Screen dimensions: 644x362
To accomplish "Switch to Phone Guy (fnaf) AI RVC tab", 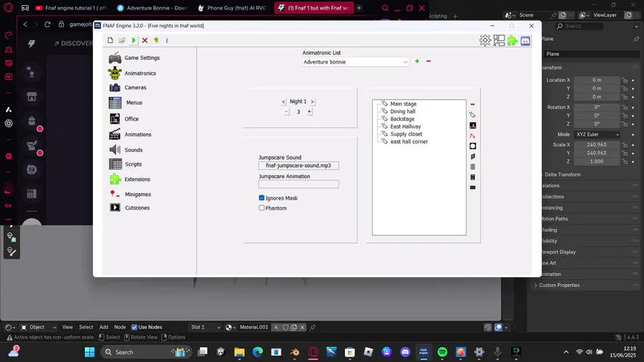I will click(233, 8).
